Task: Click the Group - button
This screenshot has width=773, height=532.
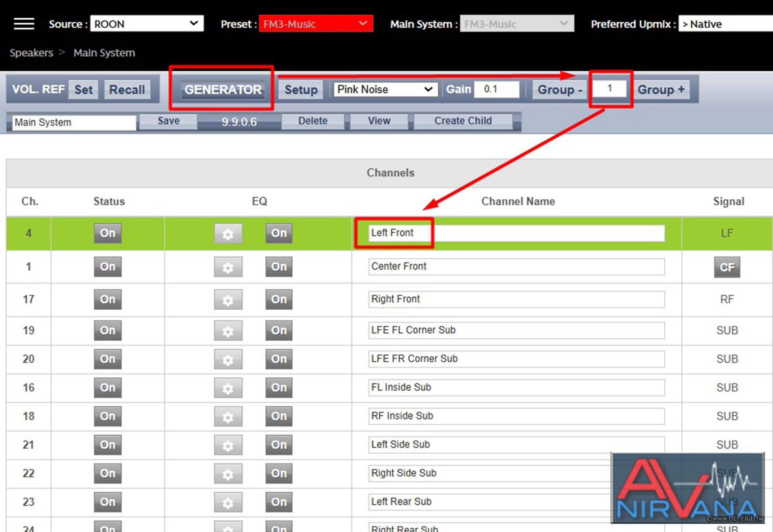Action: pyautogui.click(x=560, y=89)
